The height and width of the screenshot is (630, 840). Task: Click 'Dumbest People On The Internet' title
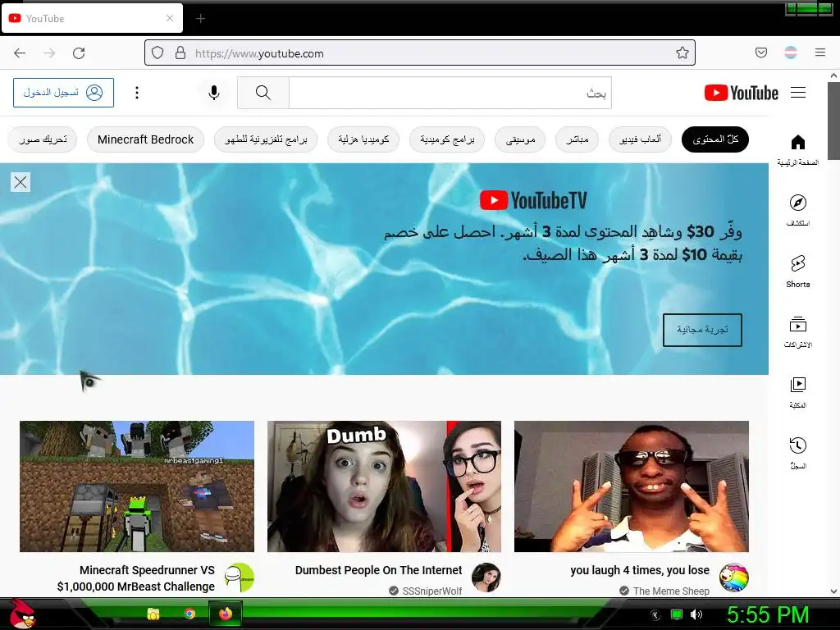click(378, 570)
